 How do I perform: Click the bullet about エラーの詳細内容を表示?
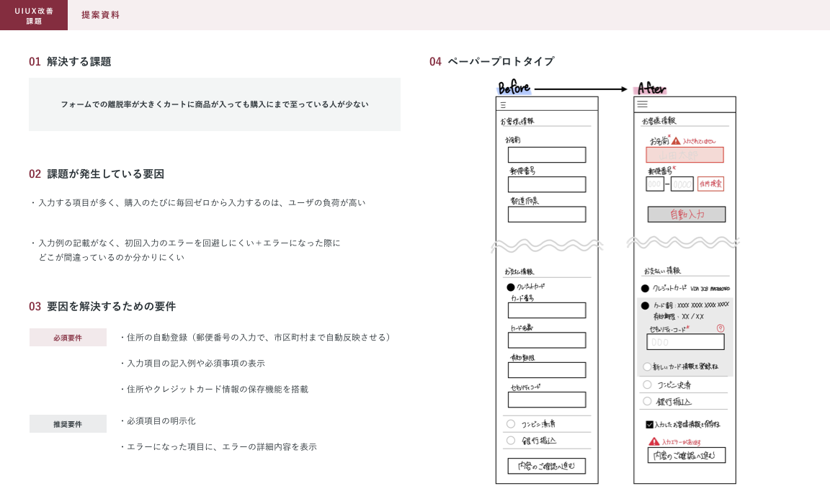[218, 447]
